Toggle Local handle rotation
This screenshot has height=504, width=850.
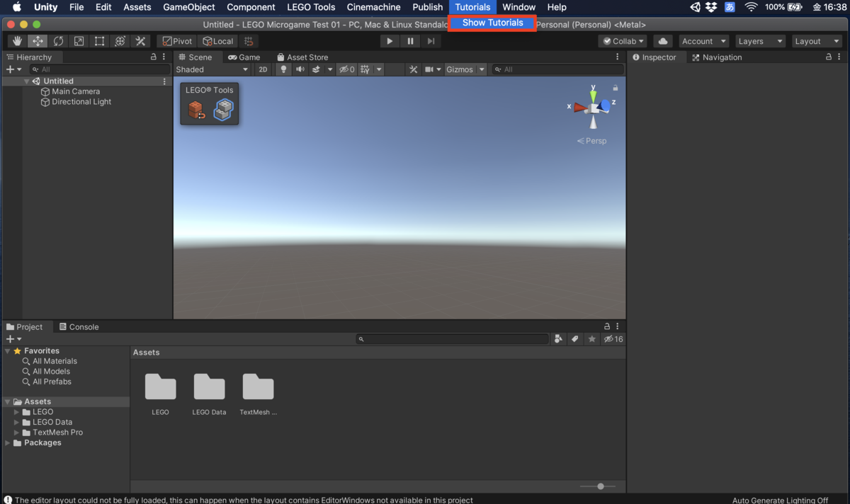218,41
